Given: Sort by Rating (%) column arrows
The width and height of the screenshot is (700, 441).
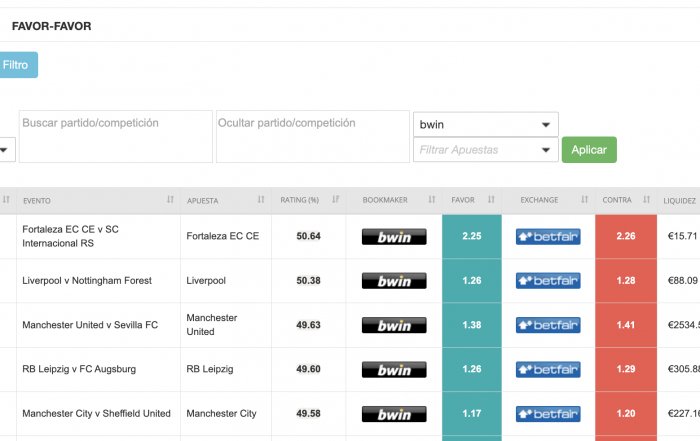Looking at the screenshot, I should 335,200.
